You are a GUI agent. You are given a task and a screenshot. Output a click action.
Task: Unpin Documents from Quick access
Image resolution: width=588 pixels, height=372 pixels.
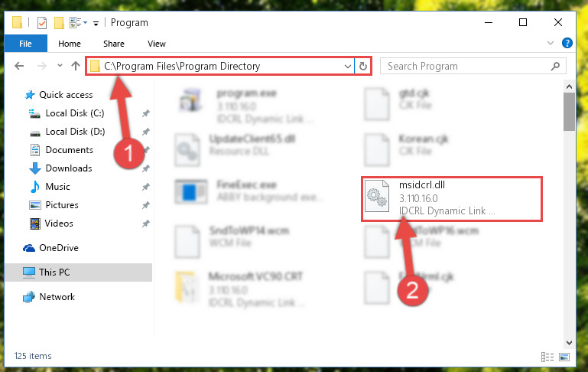(x=145, y=150)
